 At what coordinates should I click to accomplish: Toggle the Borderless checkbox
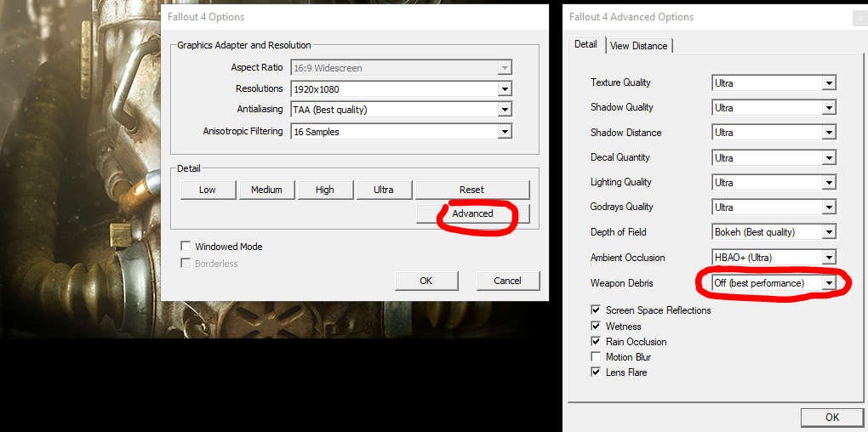point(186,264)
